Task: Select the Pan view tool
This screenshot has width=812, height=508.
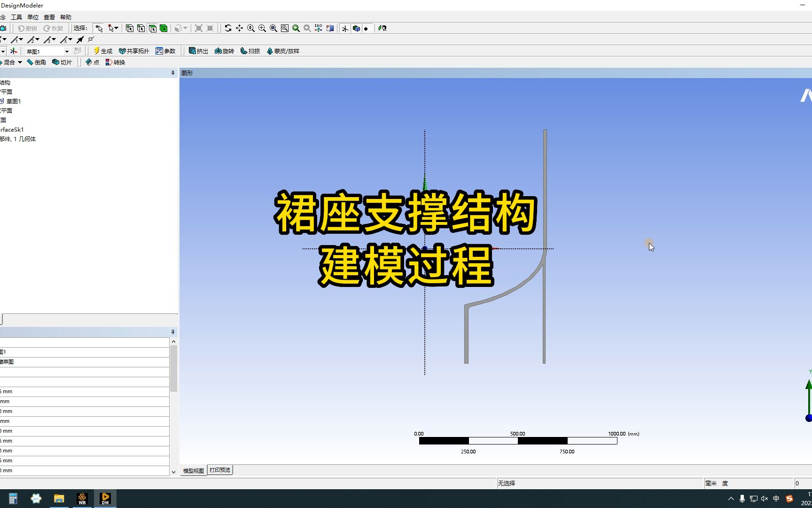Action: coord(239,28)
